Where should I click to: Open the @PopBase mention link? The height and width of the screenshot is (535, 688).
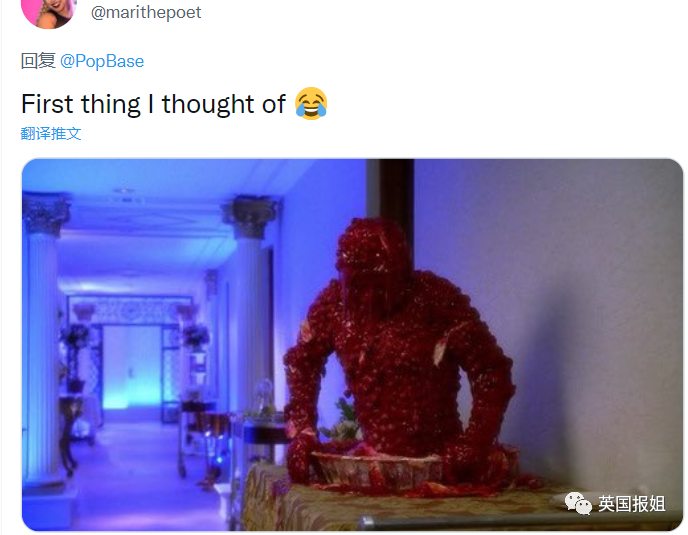(x=102, y=61)
